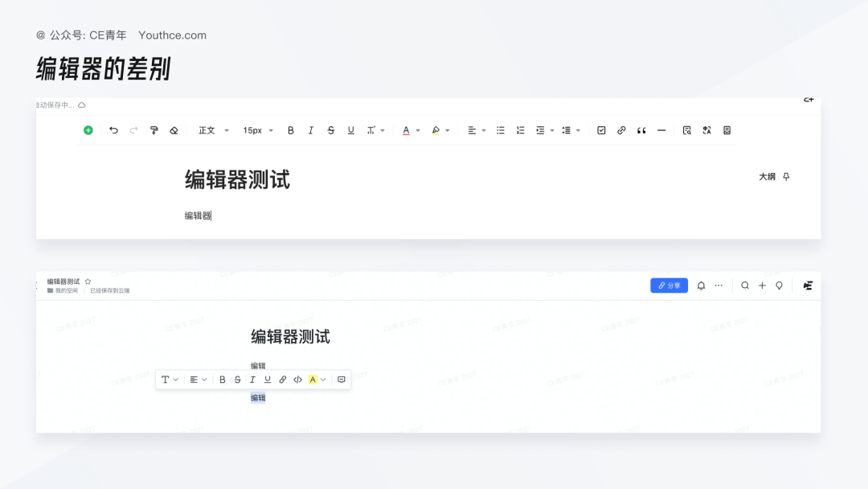Open the notifications bell icon
This screenshot has height=489, width=868.
[x=701, y=286]
